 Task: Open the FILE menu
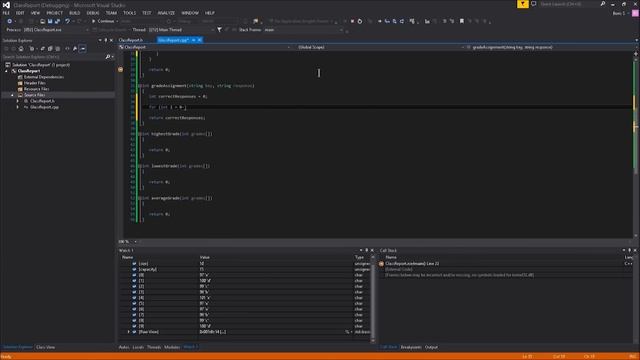(6, 13)
